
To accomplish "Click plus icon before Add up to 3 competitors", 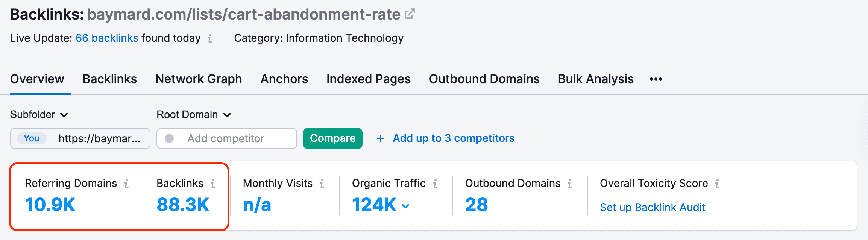I will click(x=381, y=138).
